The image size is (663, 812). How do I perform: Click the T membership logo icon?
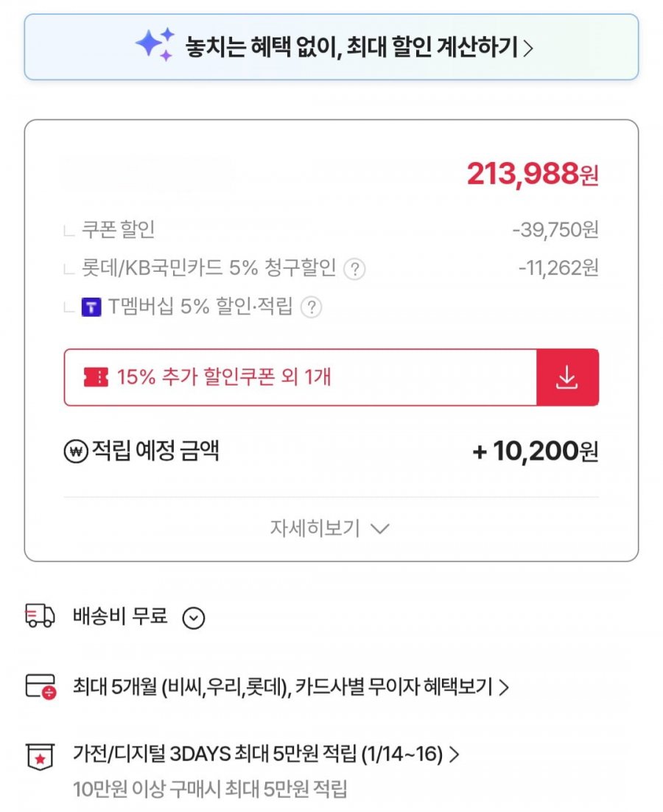coord(91,307)
